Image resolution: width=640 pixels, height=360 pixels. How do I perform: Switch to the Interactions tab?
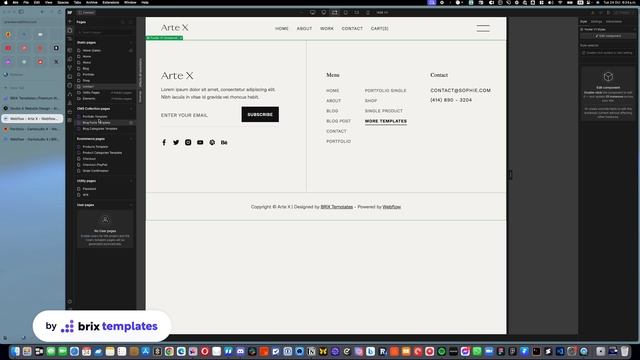coord(613,22)
